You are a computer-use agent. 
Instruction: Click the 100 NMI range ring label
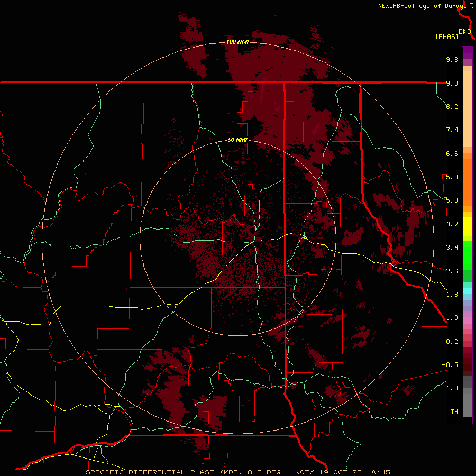click(237, 42)
